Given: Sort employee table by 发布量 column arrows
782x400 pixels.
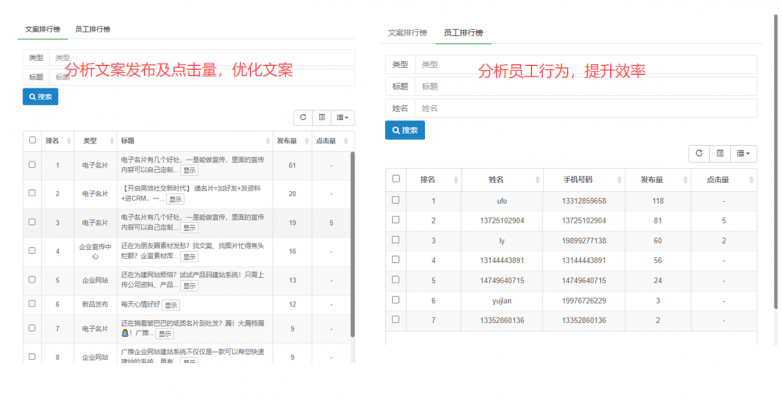Looking at the screenshot, I should [x=685, y=180].
